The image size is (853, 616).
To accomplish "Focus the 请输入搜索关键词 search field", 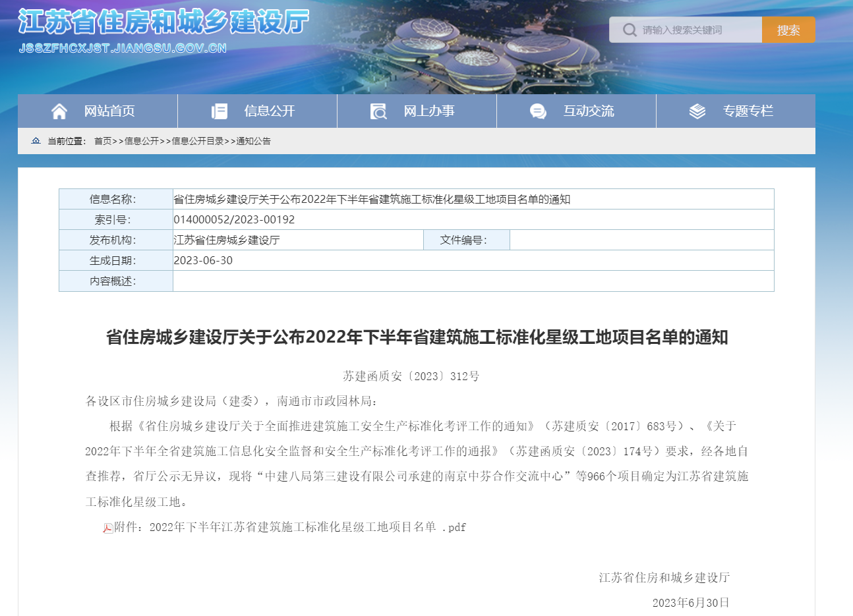I will tap(686, 30).
